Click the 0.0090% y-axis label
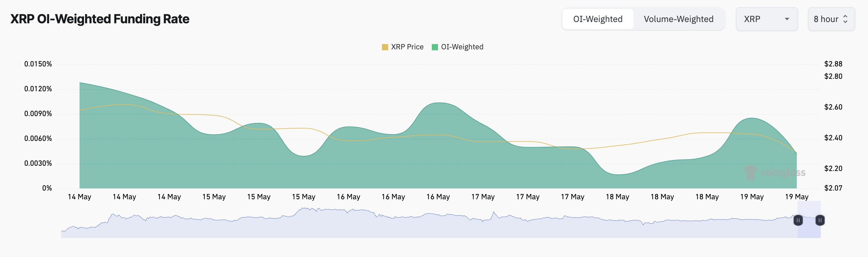The height and width of the screenshot is (257, 868). tap(38, 114)
